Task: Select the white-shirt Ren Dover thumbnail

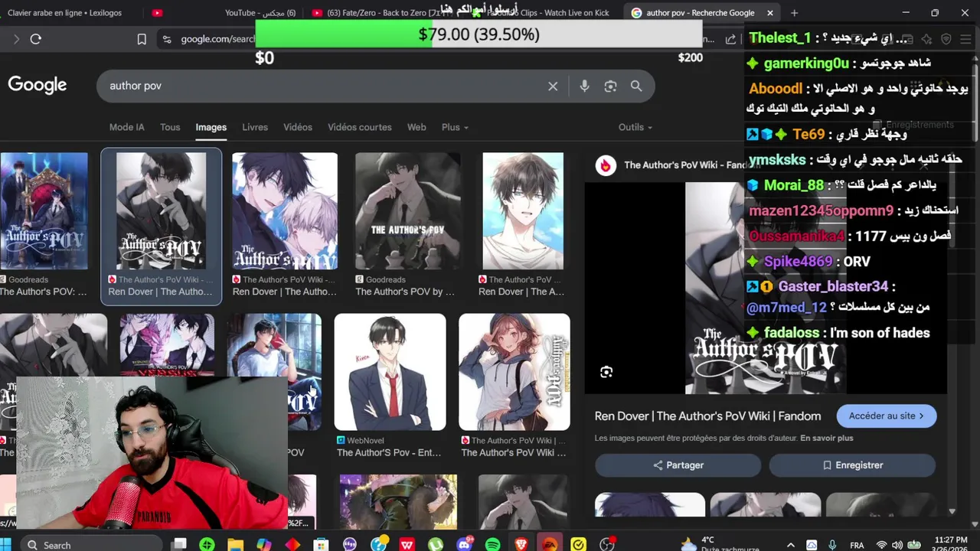Action: [x=523, y=211]
